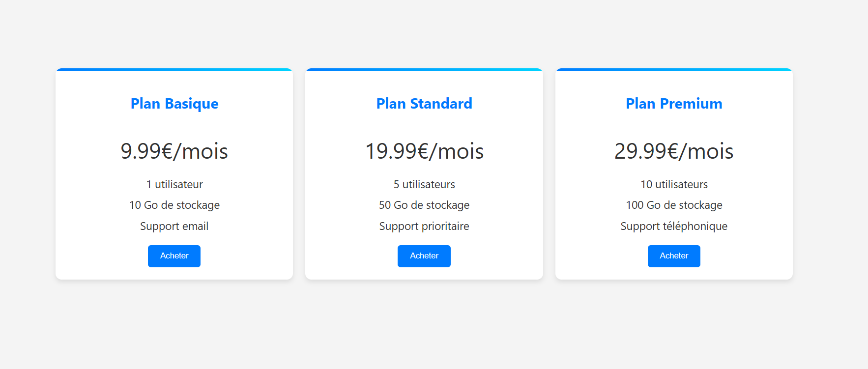868x369 pixels.
Task: Click the 9.99€/mois price
Action: point(174,151)
